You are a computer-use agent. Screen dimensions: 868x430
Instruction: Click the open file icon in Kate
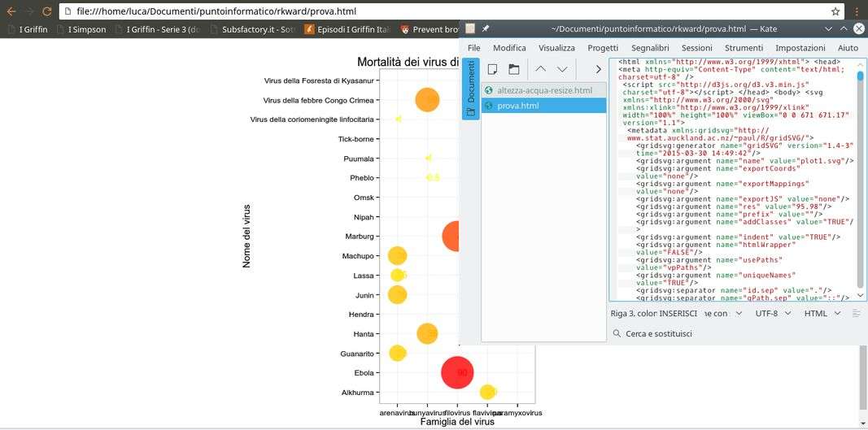[x=514, y=69]
